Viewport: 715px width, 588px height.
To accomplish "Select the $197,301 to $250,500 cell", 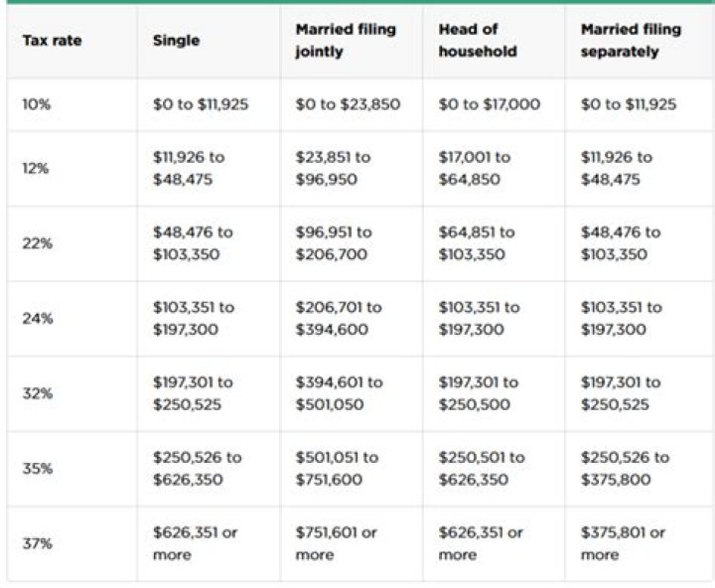I will tap(480, 393).
